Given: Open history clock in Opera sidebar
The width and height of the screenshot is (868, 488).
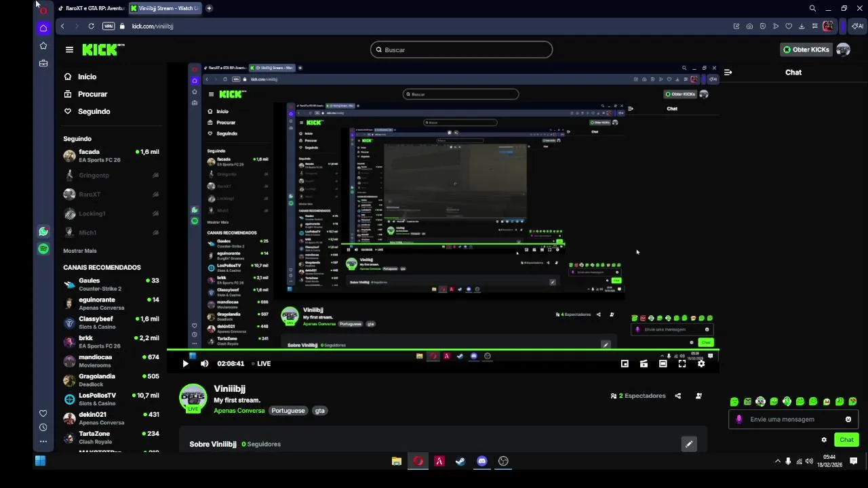Looking at the screenshot, I should click(x=43, y=428).
